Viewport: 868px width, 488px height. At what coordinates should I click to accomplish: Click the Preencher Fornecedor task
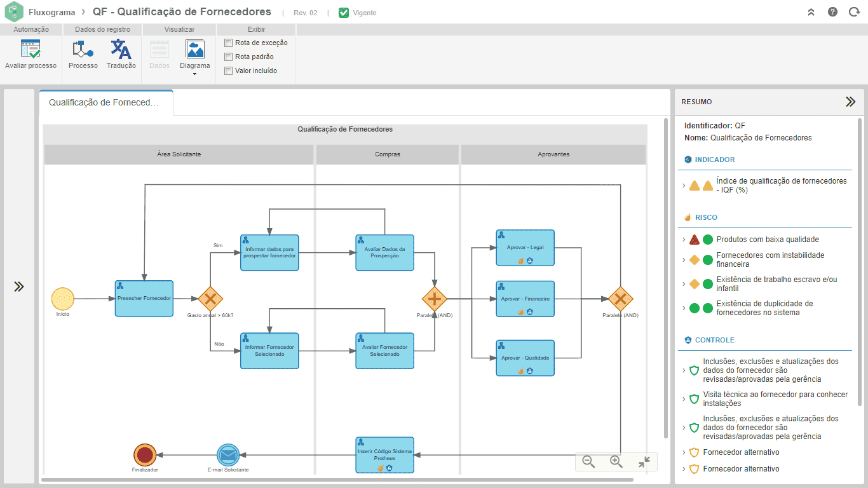(144, 299)
